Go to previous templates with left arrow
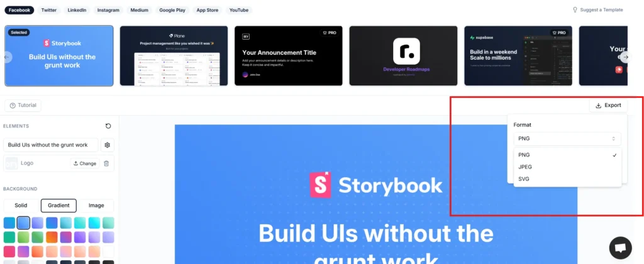The width and height of the screenshot is (644, 264). pos(6,57)
